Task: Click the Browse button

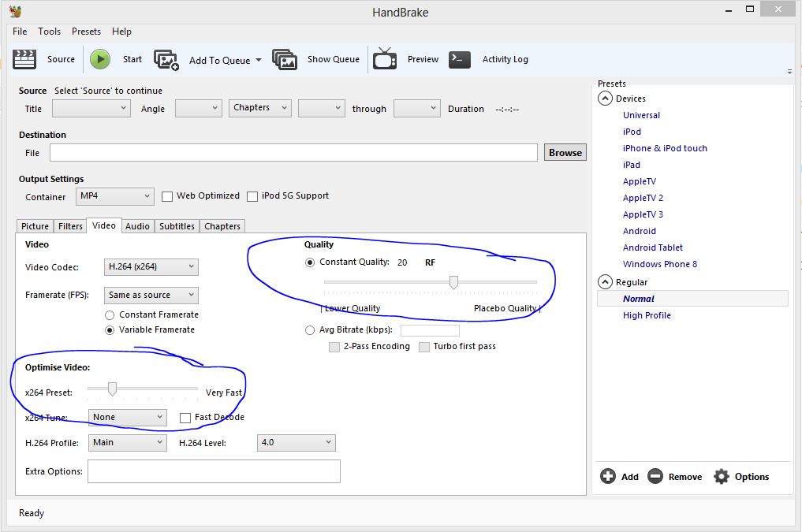Action: [565, 152]
